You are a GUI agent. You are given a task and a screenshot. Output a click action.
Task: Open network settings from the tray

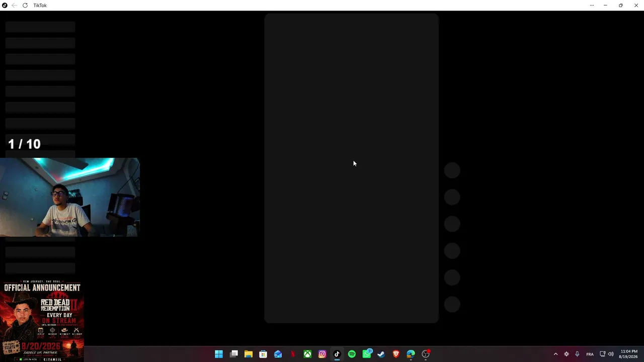(x=603, y=354)
